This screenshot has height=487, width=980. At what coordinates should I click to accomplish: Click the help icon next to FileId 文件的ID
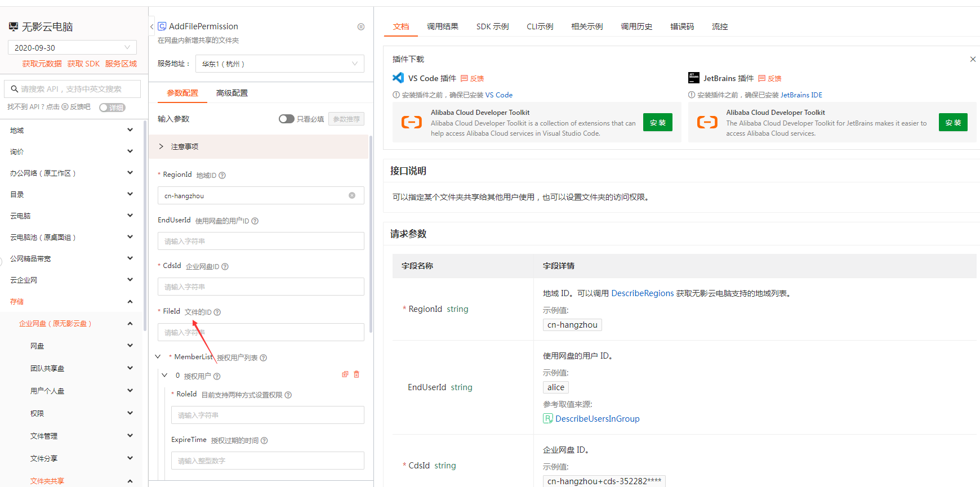coord(217,312)
